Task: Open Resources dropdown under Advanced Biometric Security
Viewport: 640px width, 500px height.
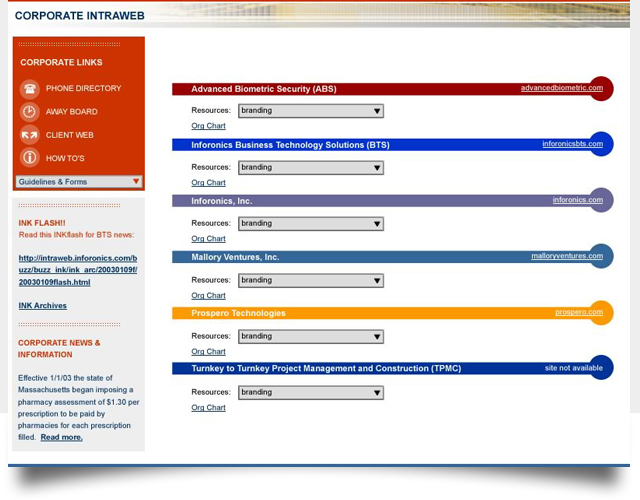Action: click(x=311, y=111)
